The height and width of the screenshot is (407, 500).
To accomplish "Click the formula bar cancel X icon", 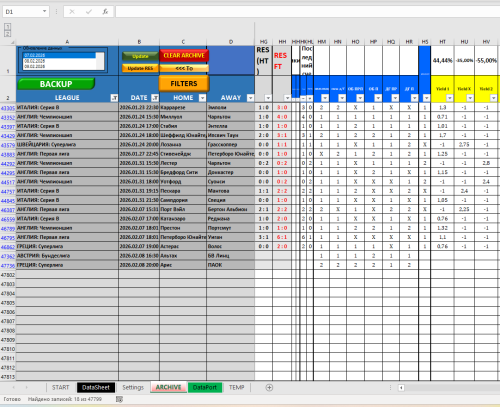I will click(72, 12).
